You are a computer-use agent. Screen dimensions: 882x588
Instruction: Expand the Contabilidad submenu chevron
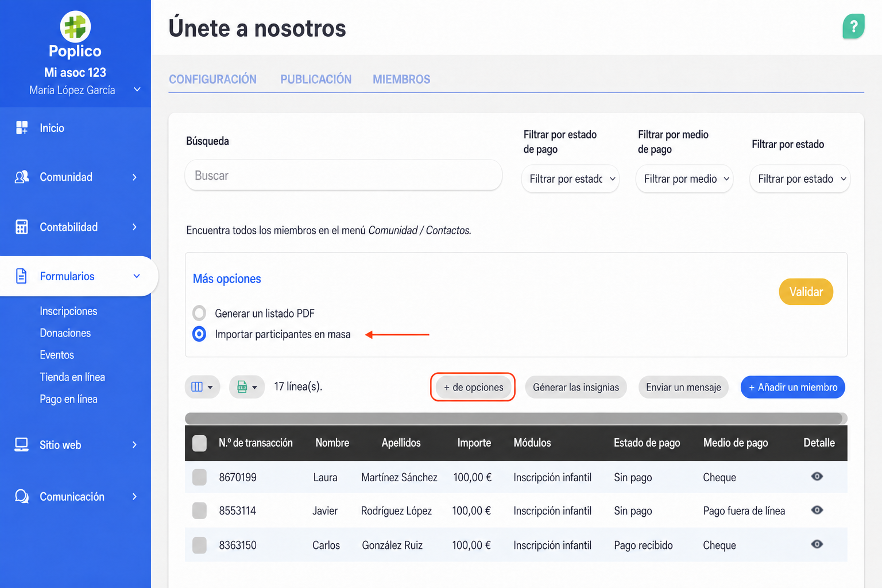[x=135, y=227]
